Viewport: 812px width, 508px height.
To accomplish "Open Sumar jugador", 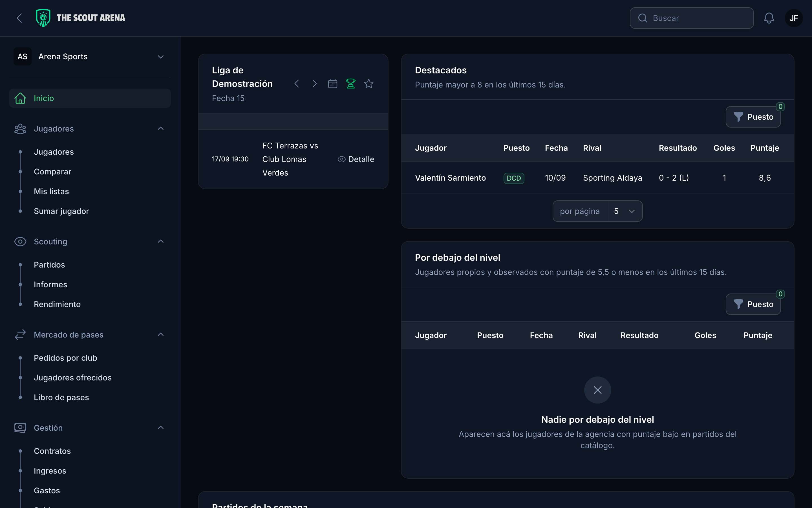I will pyautogui.click(x=61, y=211).
